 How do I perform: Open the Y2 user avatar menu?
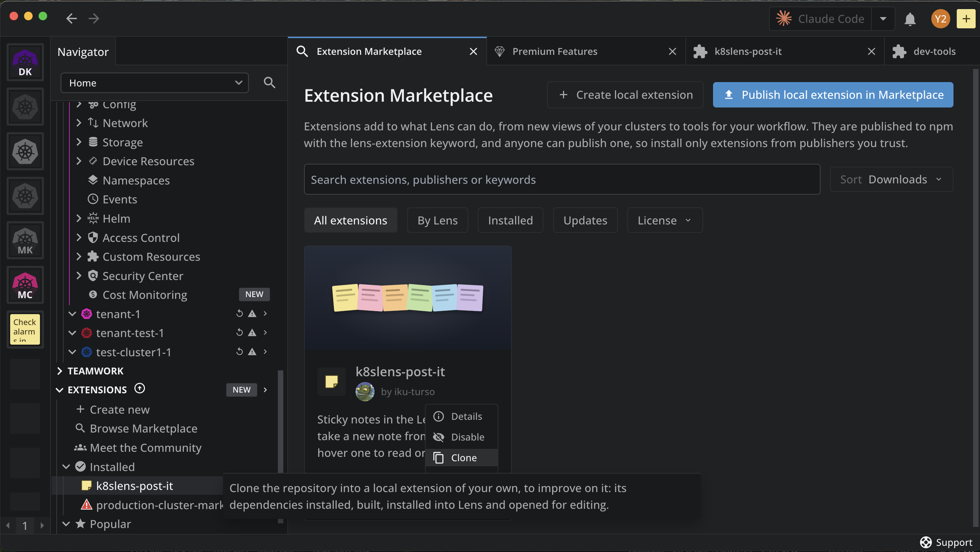point(940,19)
